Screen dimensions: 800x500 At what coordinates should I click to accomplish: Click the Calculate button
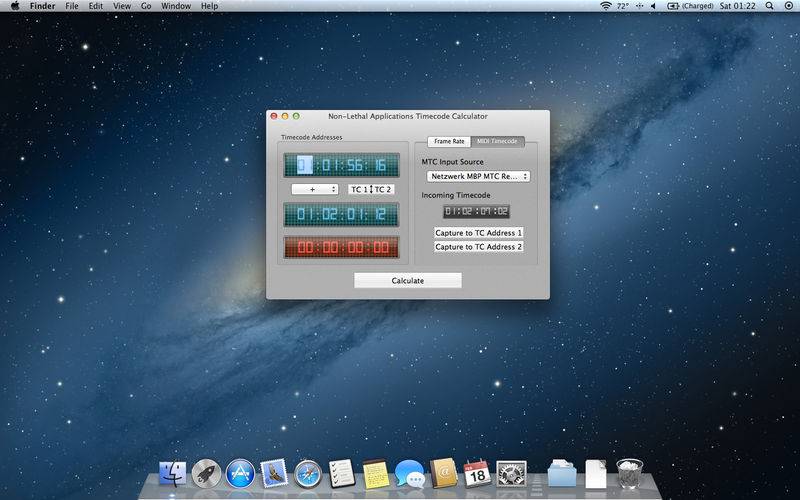(408, 281)
